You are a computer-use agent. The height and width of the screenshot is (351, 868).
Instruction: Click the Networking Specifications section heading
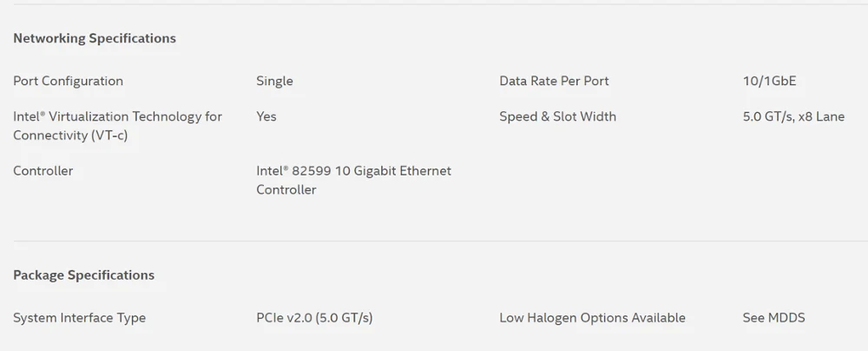click(x=95, y=38)
